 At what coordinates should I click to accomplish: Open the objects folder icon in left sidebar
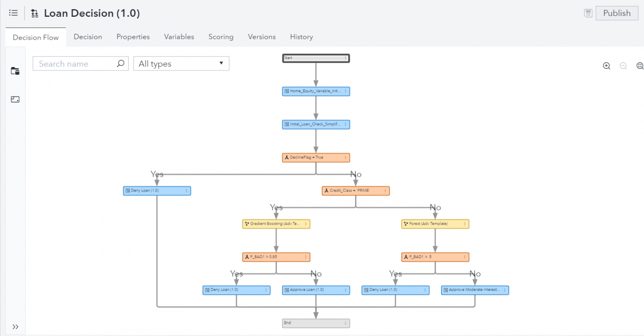[x=15, y=71]
